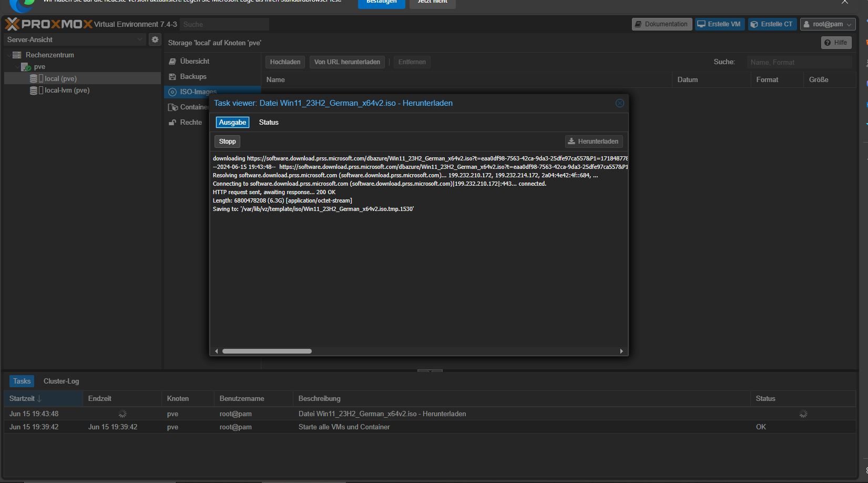
Task: Close the Task viewer dialog
Action: click(x=620, y=103)
